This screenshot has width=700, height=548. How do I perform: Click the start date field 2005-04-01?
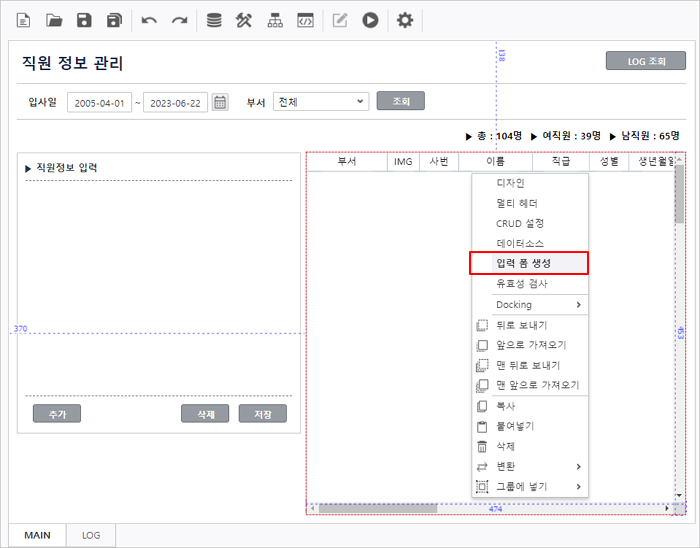click(99, 102)
